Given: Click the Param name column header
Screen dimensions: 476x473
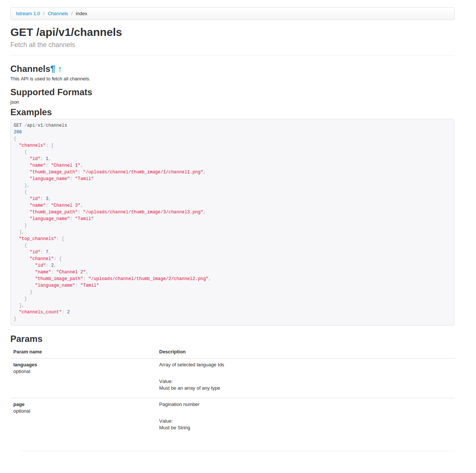Looking at the screenshot, I should click(27, 352).
